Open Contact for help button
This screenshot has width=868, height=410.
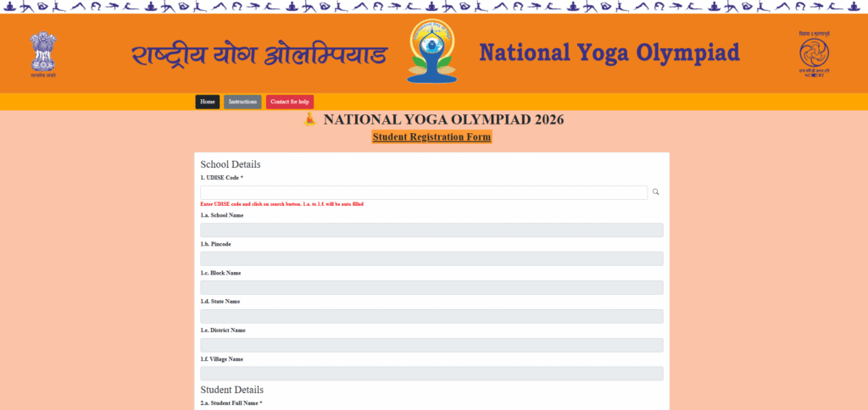pos(290,102)
